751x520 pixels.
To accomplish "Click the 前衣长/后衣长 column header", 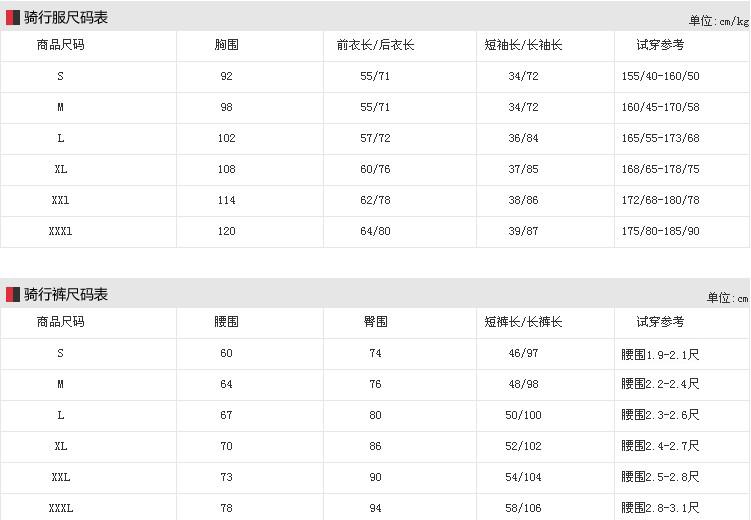I will tap(376, 45).
